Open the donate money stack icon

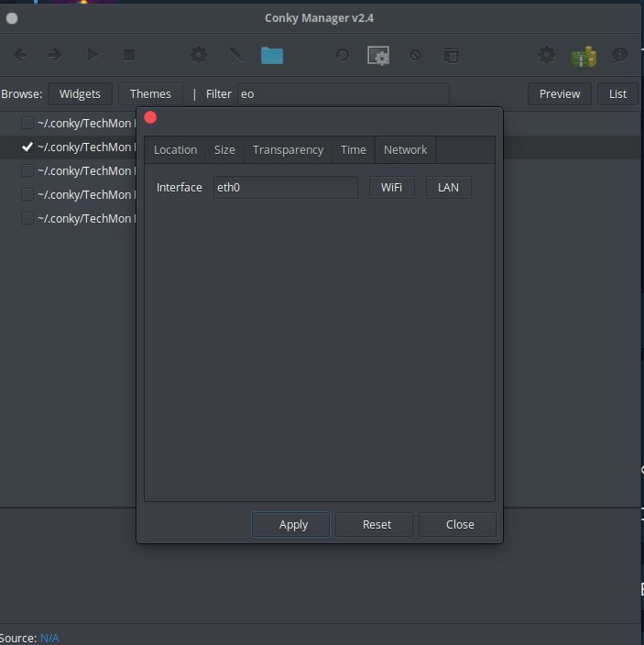(x=584, y=57)
